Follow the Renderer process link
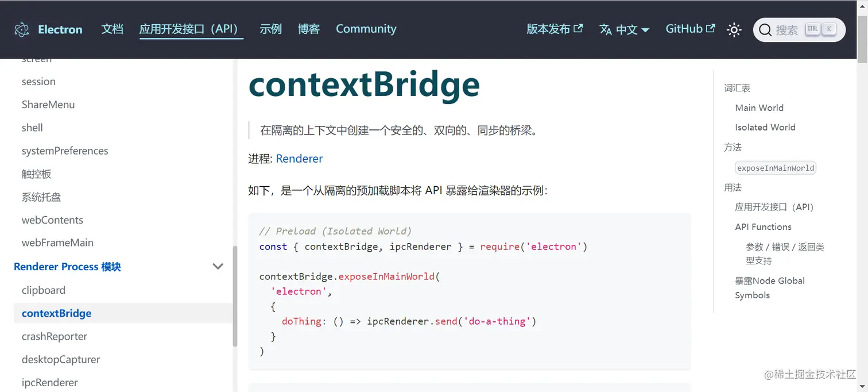 tap(299, 159)
